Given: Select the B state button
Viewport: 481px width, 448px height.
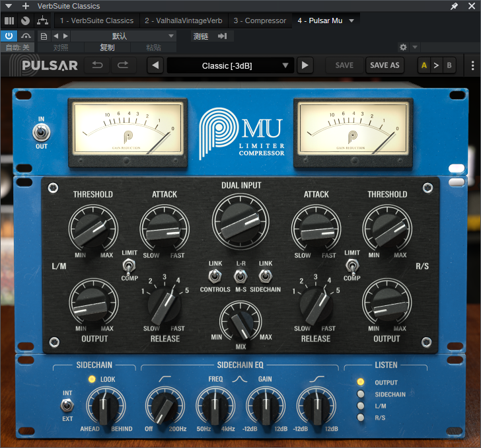Looking at the screenshot, I should 449,65.
